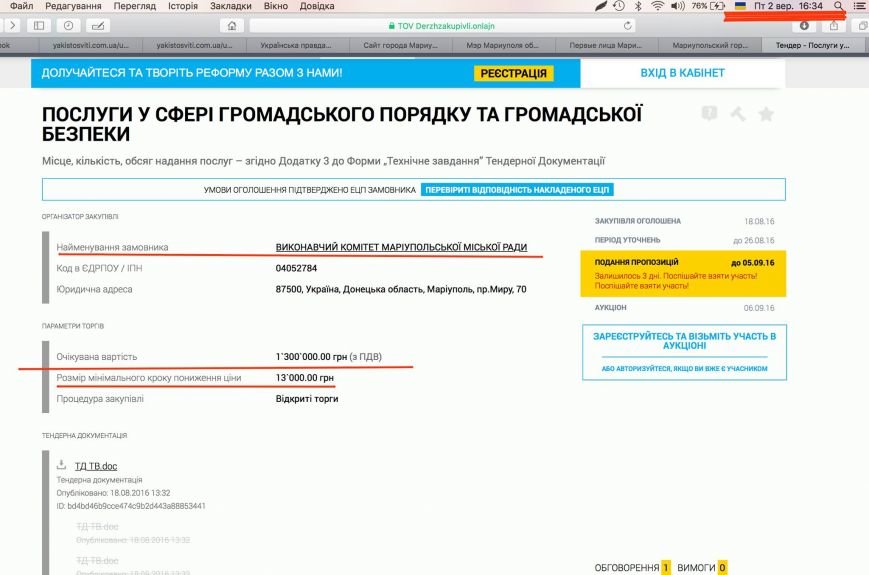Viewport: 869px width, 575px height.
Task: Click the TOV Derzhzakupivli.onlajn address bar
Action: pyautogui.click(x=442, y=25)
